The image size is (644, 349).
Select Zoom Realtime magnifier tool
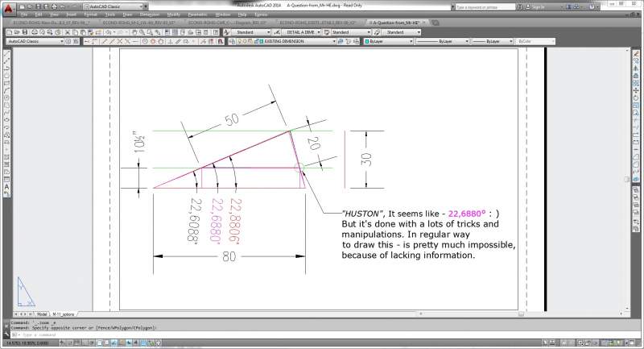(142, 32)
